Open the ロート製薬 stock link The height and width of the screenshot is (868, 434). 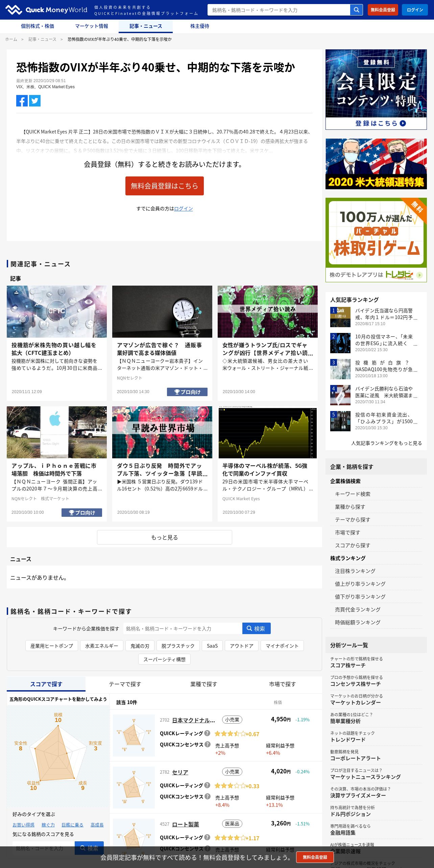tap(186, 824)
